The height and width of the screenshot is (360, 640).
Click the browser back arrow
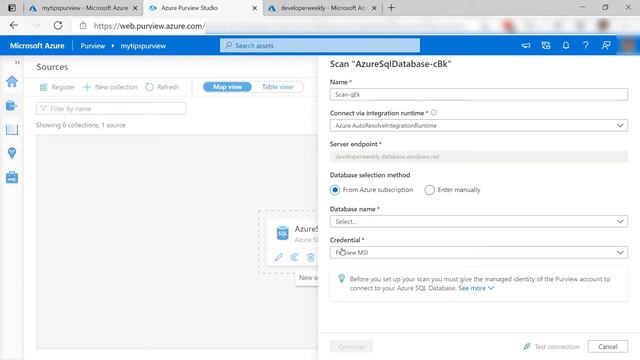[x=14, y=25]
